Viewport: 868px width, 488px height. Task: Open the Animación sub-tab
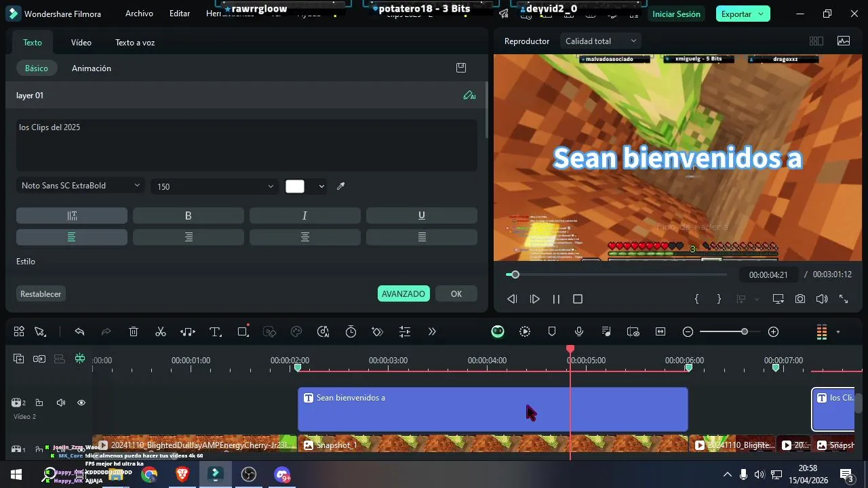click(92, 68)
